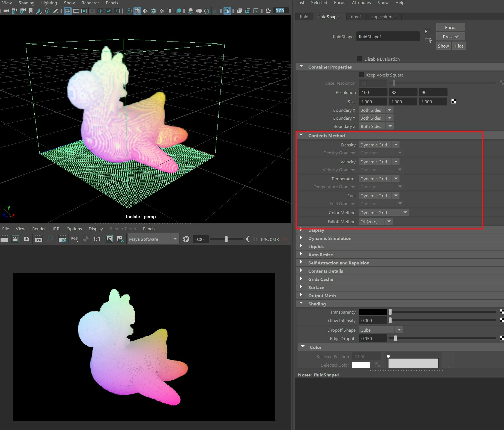The image size is (504, 430).
Task: Toggle the Resolution Gate icon
Action: coord(84,11)
